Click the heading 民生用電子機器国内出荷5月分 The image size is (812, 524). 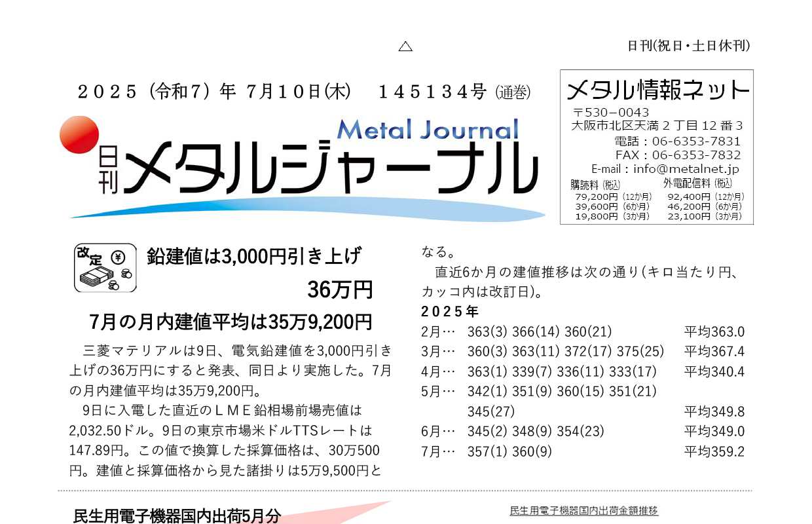[177, 515]
